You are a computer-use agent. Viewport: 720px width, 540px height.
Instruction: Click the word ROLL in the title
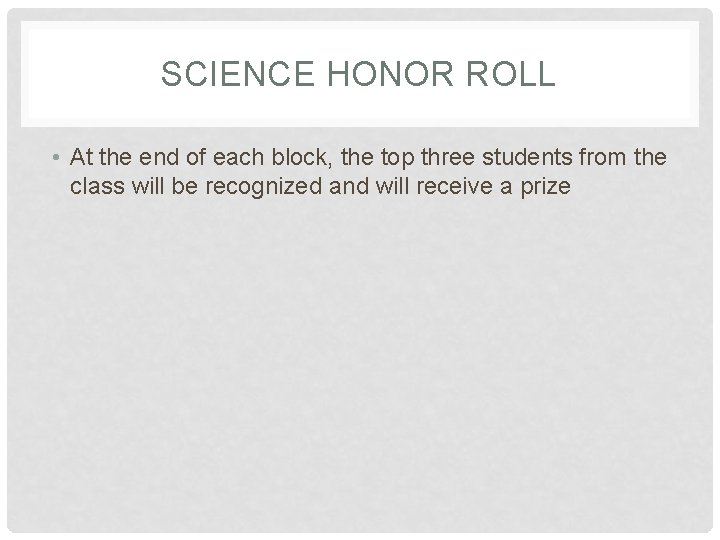tap(511, 73)
